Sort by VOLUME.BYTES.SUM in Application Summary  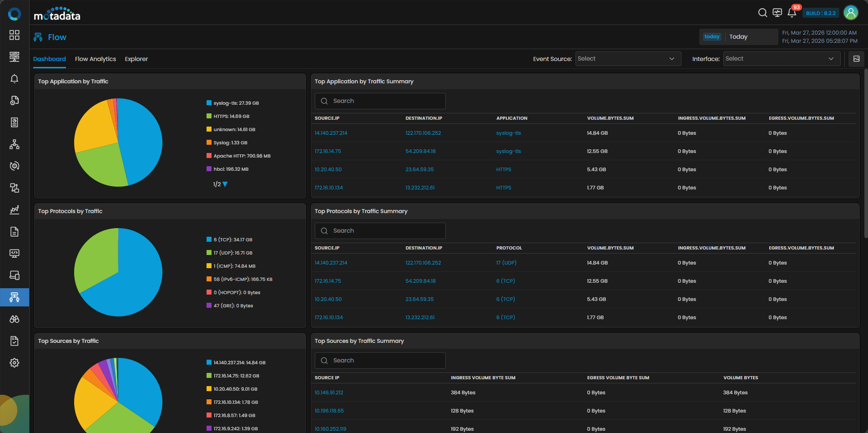[x=610, y=118]
